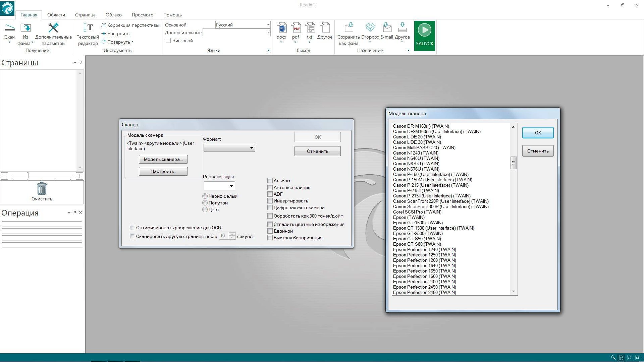Select Dropbox destination icon

[x=370, y=28]
